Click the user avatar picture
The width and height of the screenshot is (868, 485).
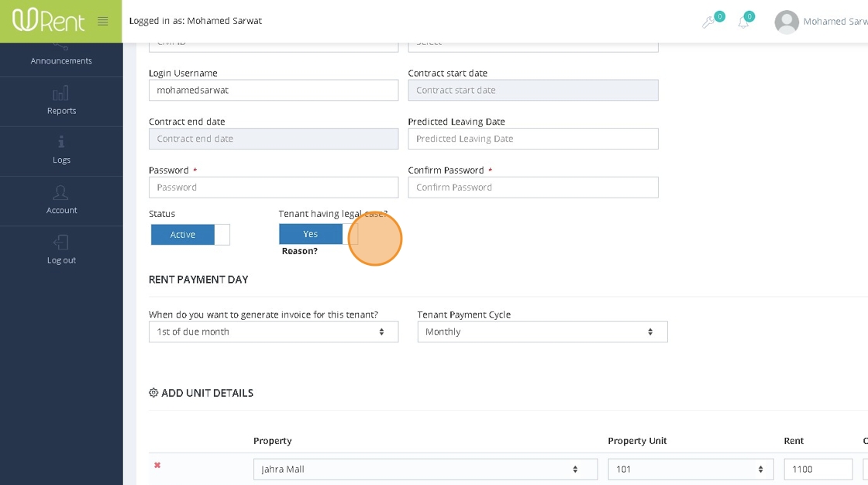tap(787, 22)
